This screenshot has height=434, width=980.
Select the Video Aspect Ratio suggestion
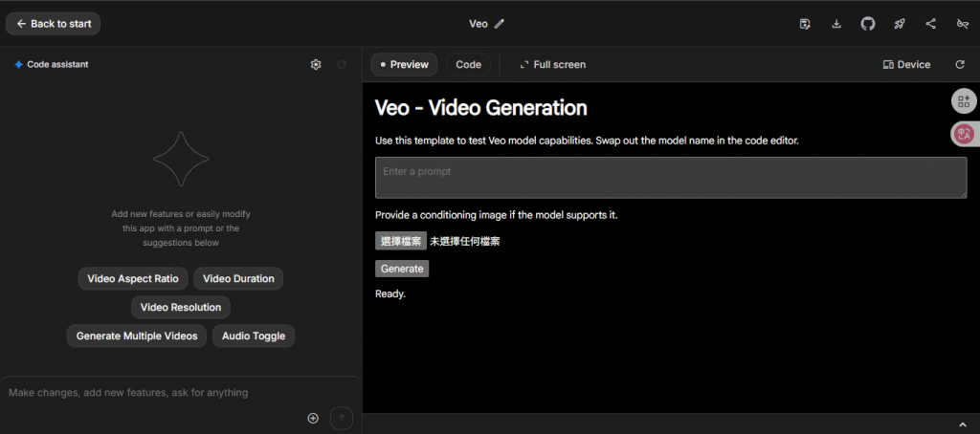click(x=133, y=278)
